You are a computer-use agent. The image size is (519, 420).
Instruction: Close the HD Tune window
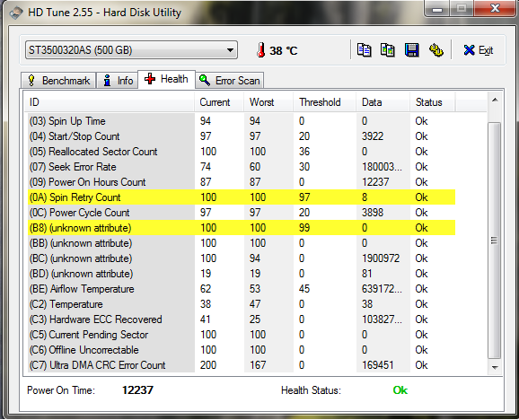495,9
